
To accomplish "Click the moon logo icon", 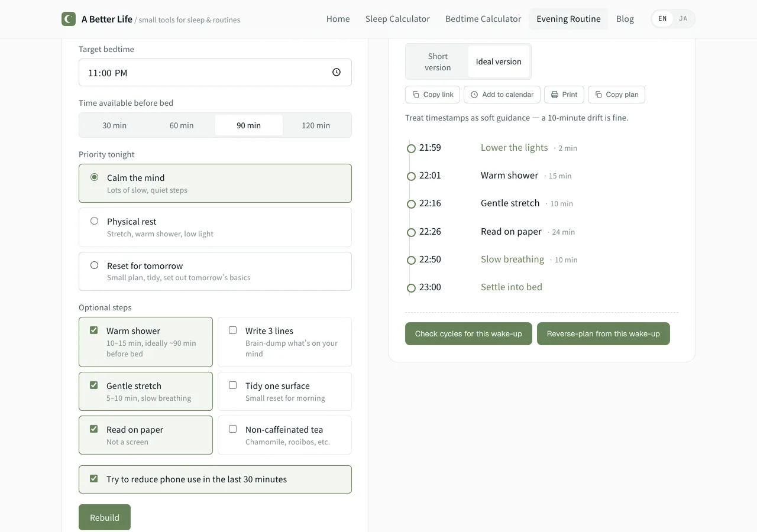I will tap(69, 19).
